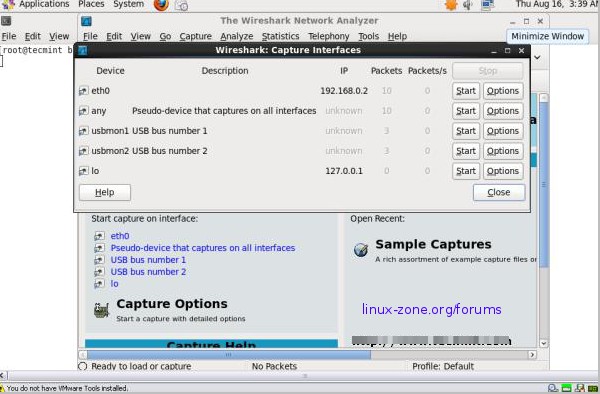600x394 pixels.
Task: Open the Places menu in the top panel
Action: click(x=91, y=5)
